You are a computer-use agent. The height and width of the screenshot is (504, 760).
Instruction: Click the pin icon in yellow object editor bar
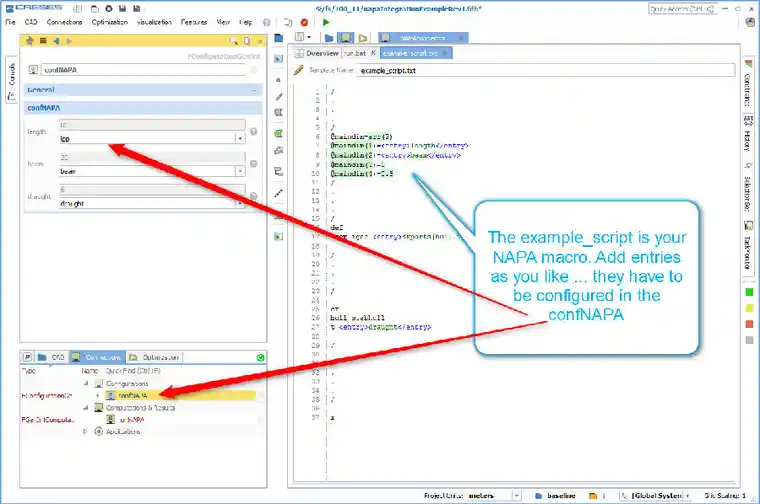tap(30, 41)
